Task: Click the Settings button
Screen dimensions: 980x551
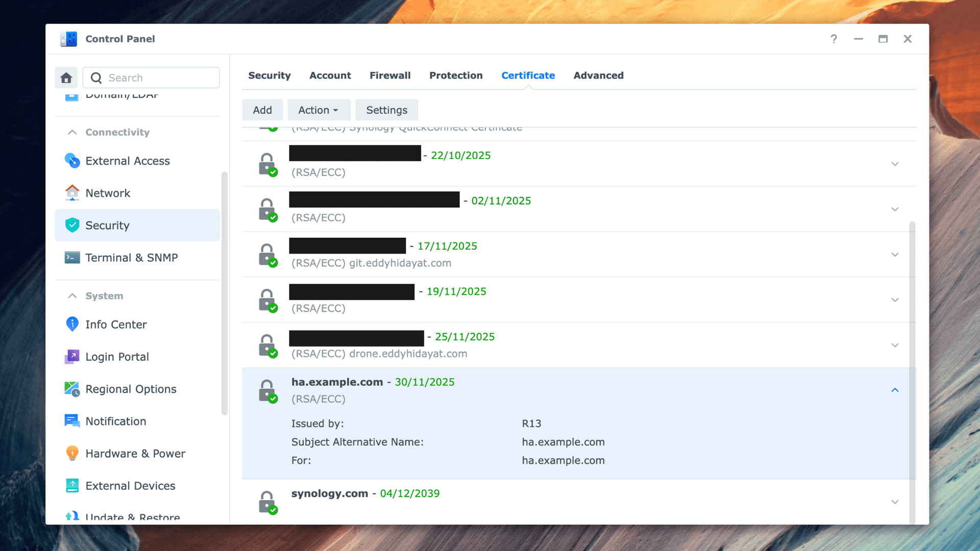Action: [386, 110]
